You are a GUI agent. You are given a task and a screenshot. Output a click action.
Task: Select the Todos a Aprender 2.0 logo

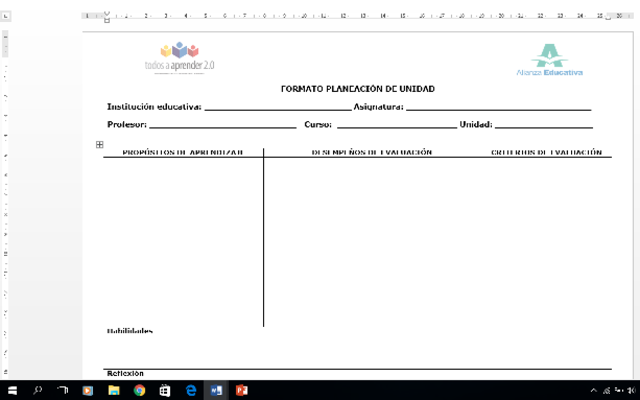180,58
